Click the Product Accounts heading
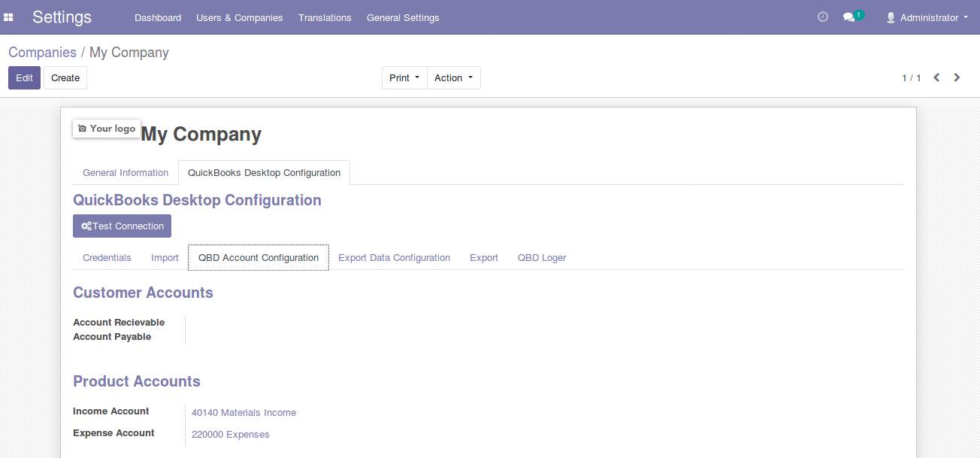 coord(137,381)
